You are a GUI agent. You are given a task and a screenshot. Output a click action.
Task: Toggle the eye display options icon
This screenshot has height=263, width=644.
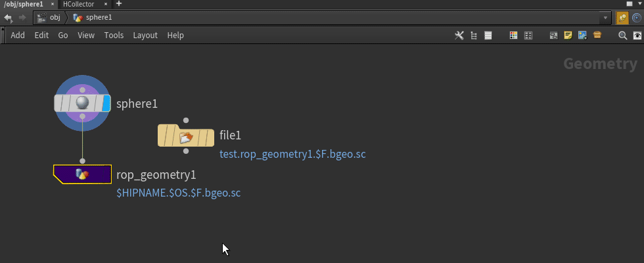click(x=637, y=36)
